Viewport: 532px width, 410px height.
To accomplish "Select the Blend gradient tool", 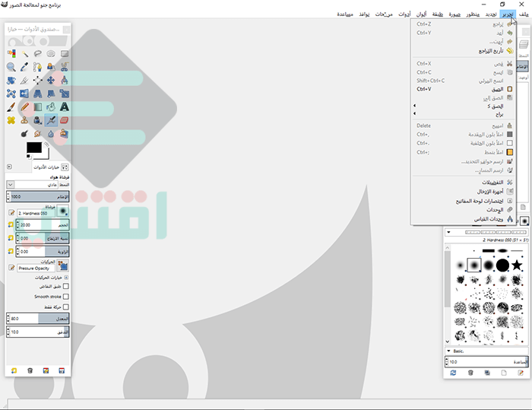I will coord(38,107).
